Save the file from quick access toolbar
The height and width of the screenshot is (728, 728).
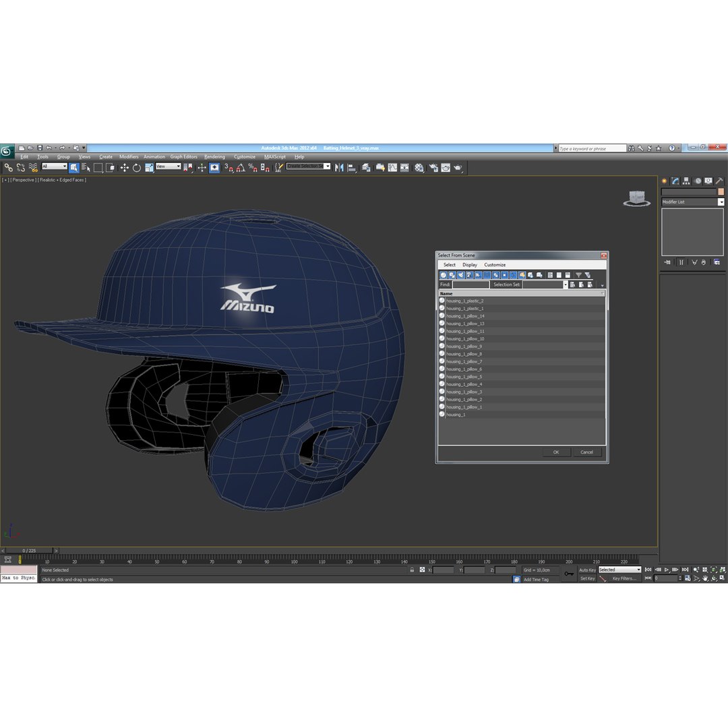tap(40, 148)
